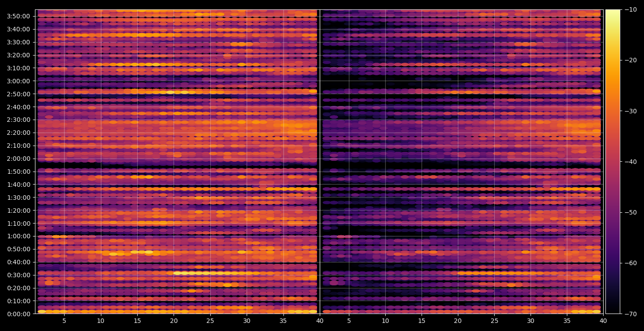The height and width of the screenshot is (331, 644).
Task: Click the 0:30:00 time axis label
Action: pos(18,275)
